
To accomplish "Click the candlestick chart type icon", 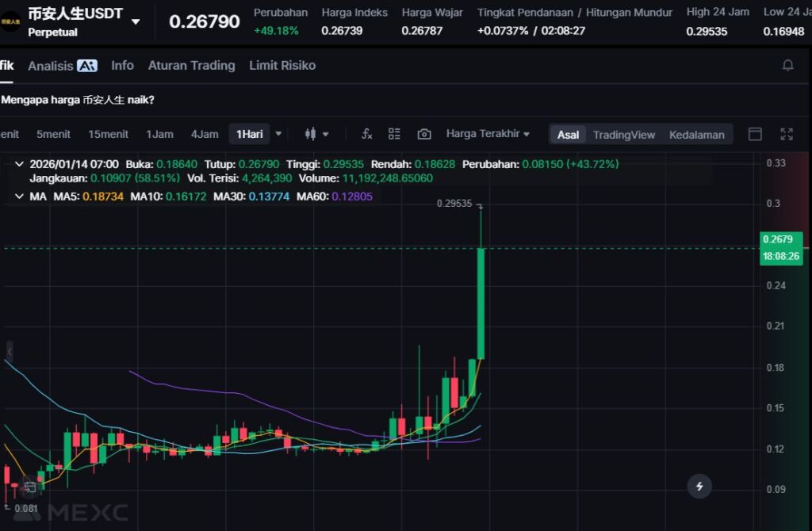I will pos(311,134).
